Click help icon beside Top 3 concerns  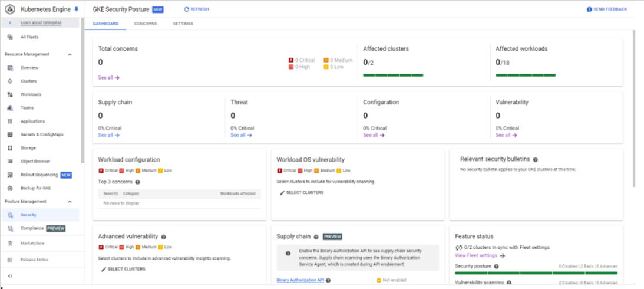coord(137,182)
